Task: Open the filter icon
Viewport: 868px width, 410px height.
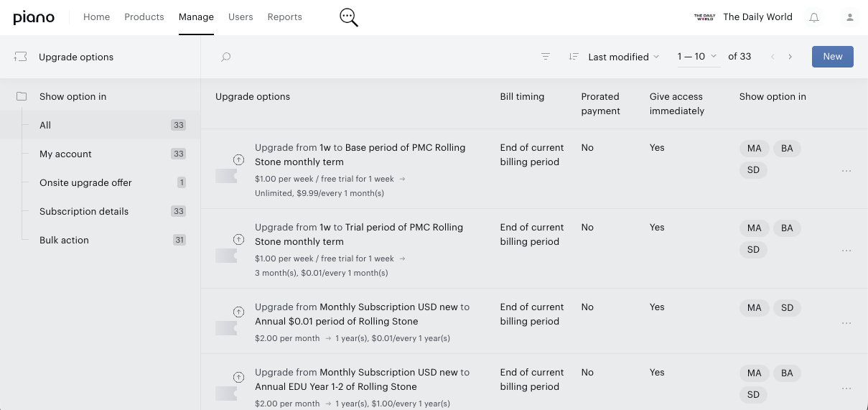Action: pyautogui.click(x=546, y=57)
